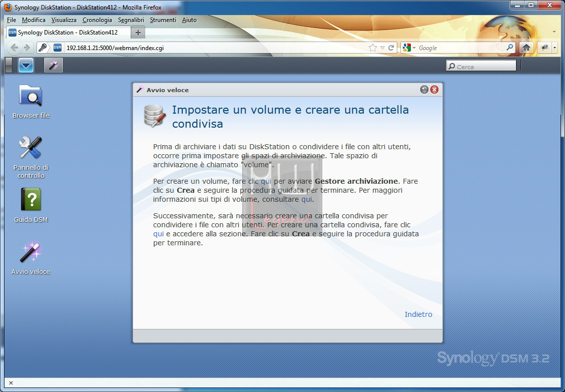This screenshot has height=392, width=565.
Task: Open a new tab with the plus button
Action: [x=138, y=33]
